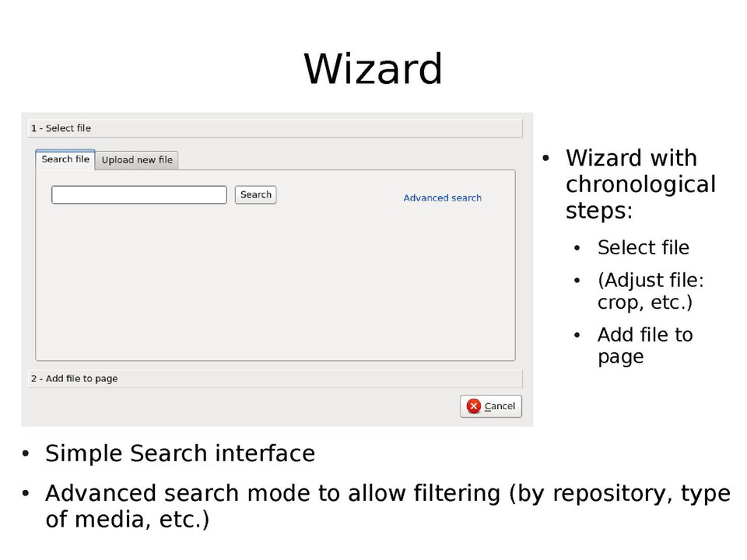747x560 pixels.
Task: Expand the '2 - Add file to page' step
Action: 275,379
